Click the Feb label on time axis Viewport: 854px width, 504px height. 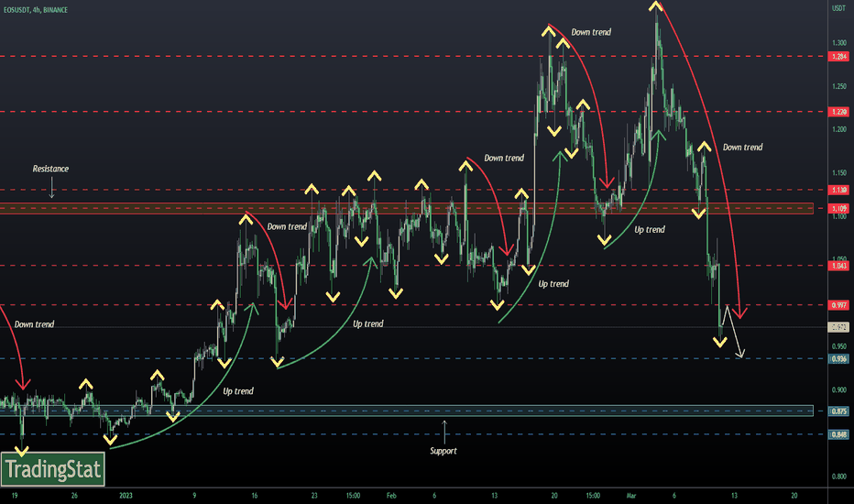[391, 495]
